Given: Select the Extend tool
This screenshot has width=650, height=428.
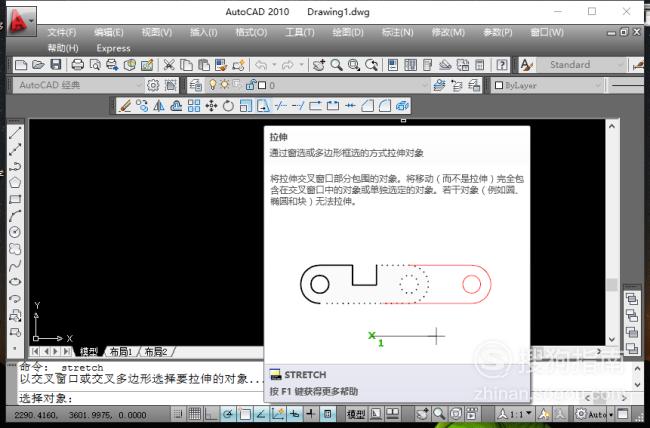Looking at the screenshot, I should [298, 106].
